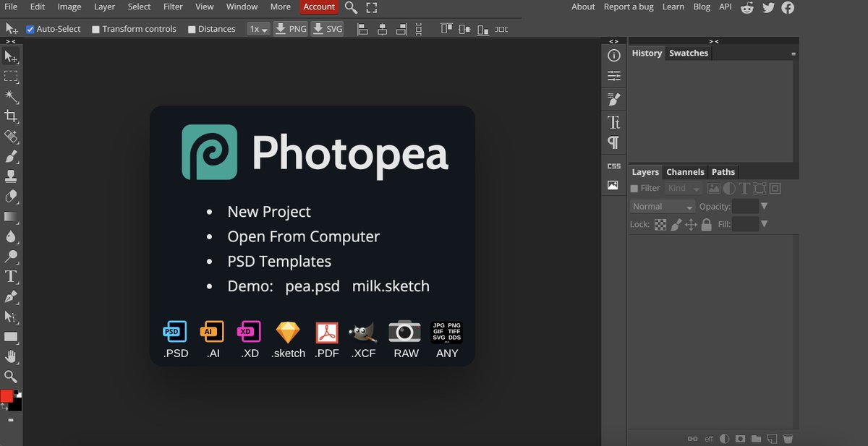The image size is (868, 446).
Task: Toggle lock position arrows icon
Action: tap(691, 225)
